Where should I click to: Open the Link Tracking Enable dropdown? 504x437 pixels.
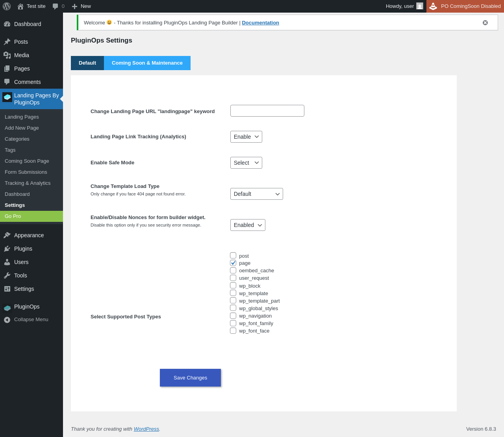coord(246,137)
